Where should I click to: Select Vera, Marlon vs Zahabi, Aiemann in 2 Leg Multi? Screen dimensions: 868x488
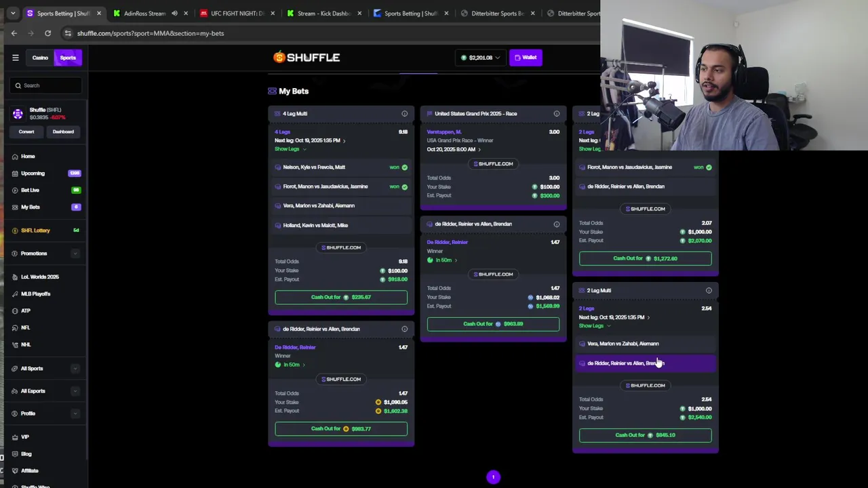[x=646, y=344]
